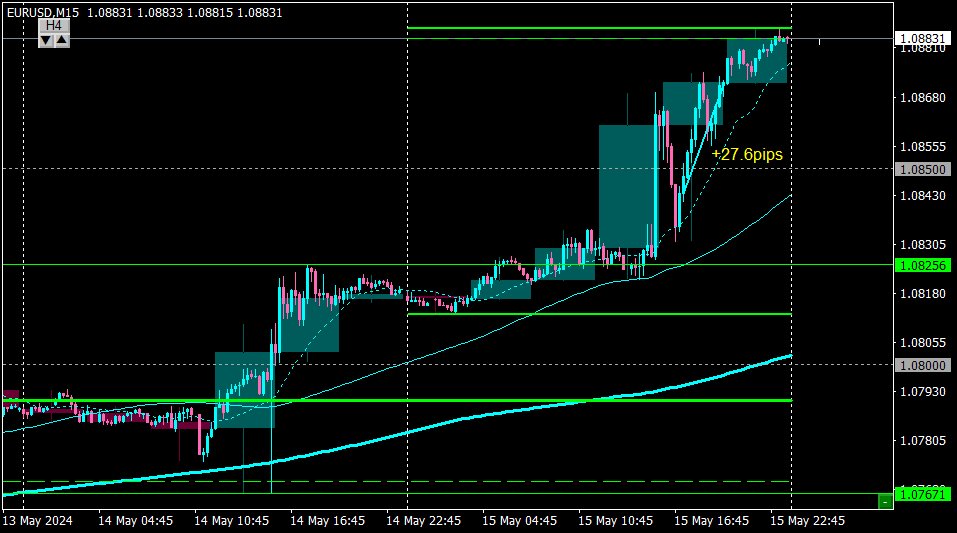The width and height of the screenshot is (957, 533).
Task: Click the H4 timeframe button
Action: pos(54,25)
